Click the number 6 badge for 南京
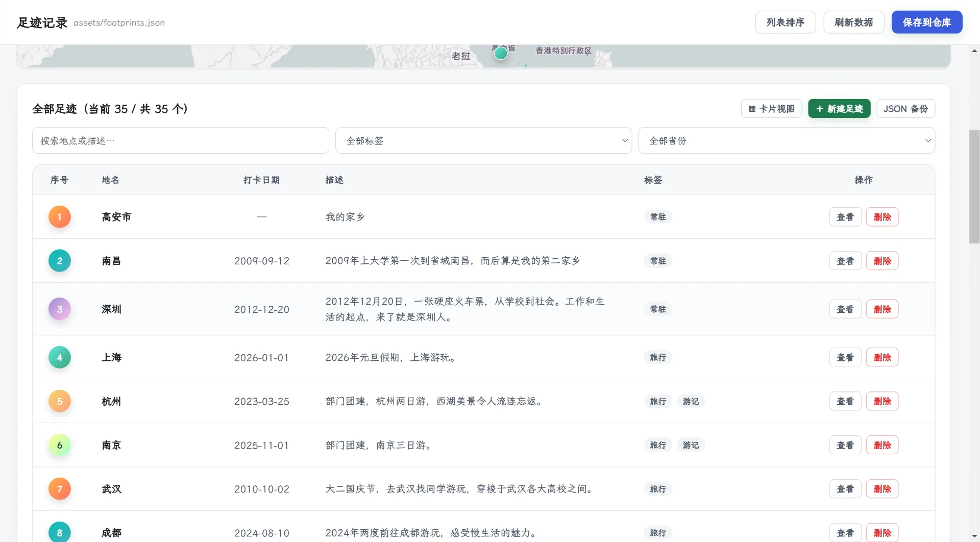Image resolution: width=980 pixels, height=542 pixels. pyautogui.click(x=60, y=445)
